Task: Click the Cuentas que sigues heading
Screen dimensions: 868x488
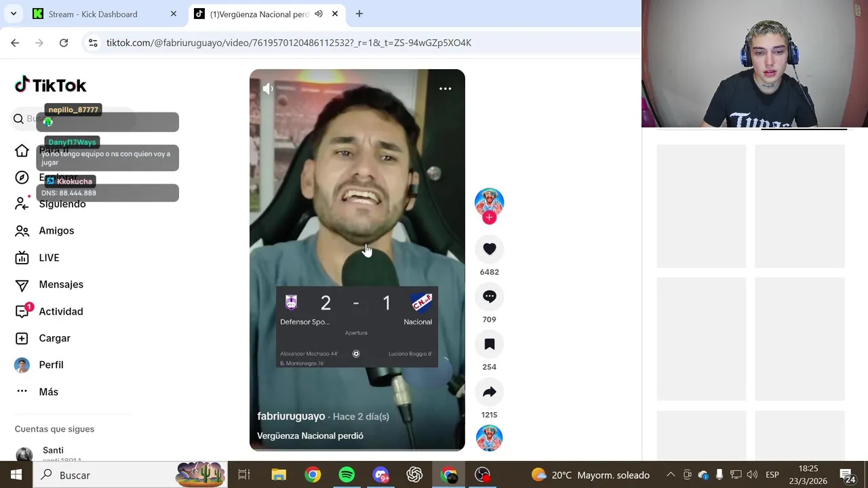Action: click(x=54, y=429)
